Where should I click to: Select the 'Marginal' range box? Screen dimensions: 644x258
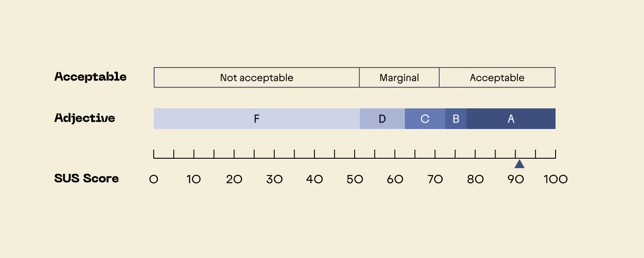point(399,77)
